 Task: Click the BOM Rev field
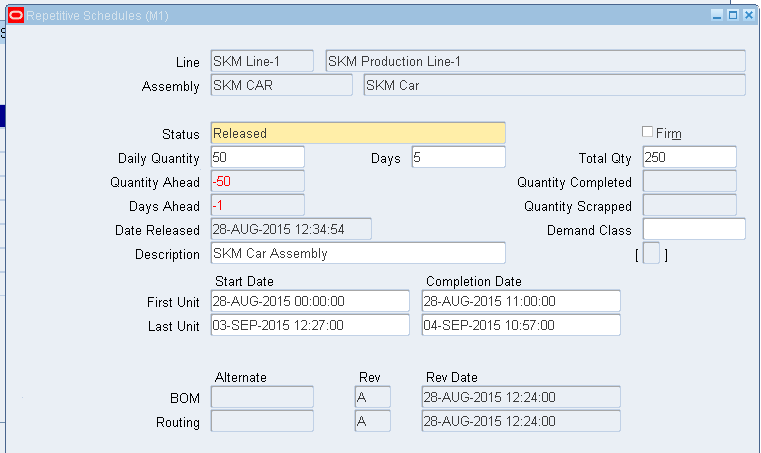(373, 397)
